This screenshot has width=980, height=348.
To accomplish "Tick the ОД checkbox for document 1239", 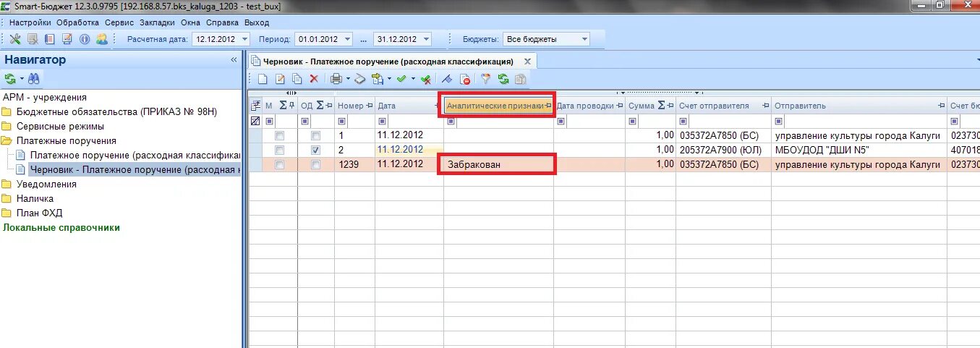I will pyautogui.click(x=315, y=164).
